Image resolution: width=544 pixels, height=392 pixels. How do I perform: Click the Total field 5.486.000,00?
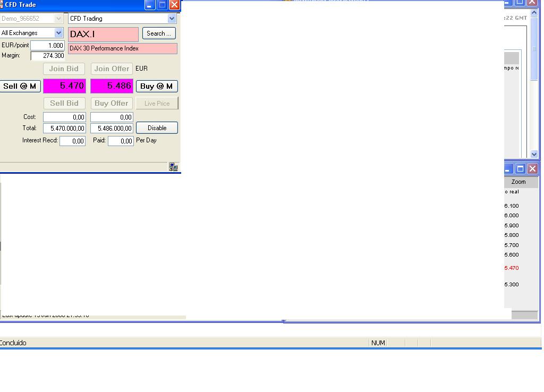pos(112,129)
